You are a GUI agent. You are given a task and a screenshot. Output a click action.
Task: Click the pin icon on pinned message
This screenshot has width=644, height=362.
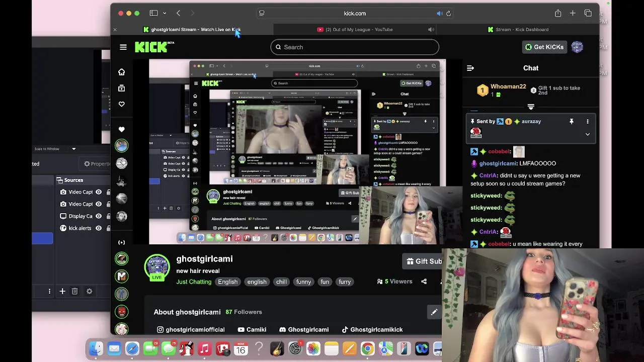572,121
